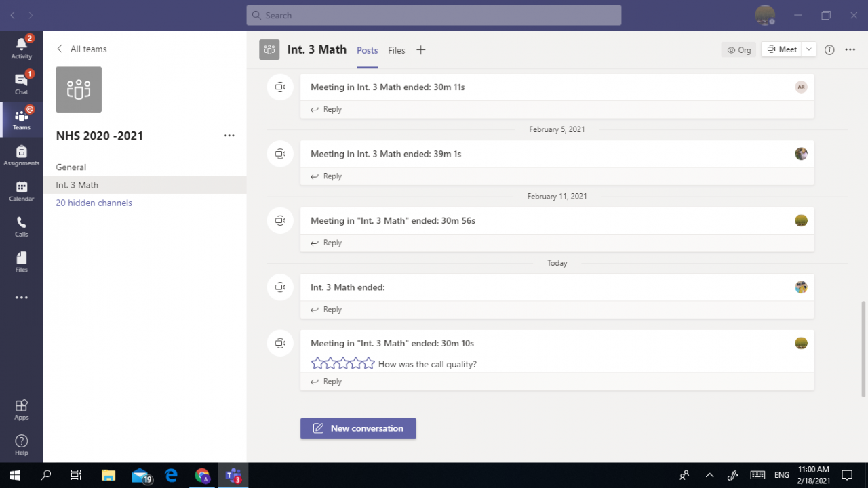Click the Org button
Viewport: 868px width, 488px height.
(738, 50)
